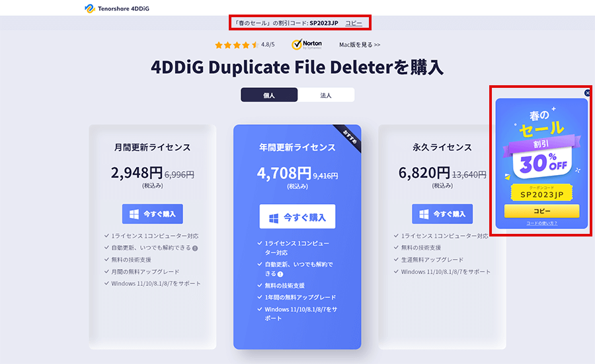The width and height of the screenshot is (595, 364).
Task: Select the 個人 tab
Action: coord(269,94)
